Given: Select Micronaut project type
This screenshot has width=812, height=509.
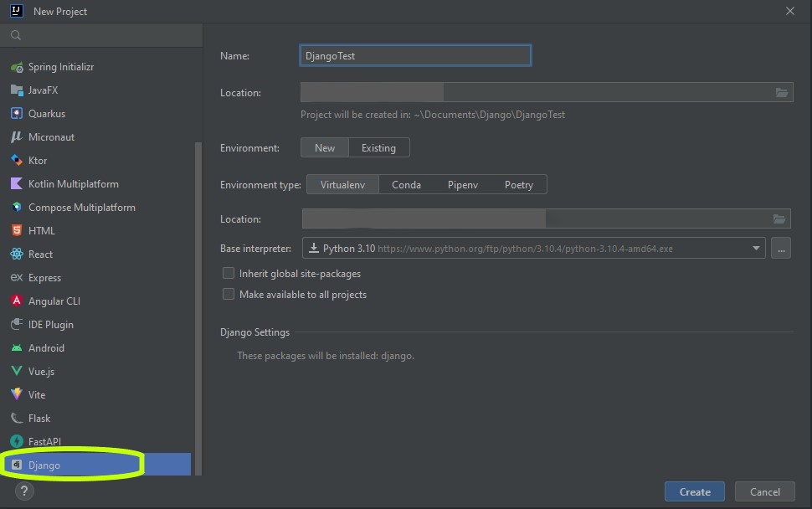Looking at the screenshot, I should [51, 136].
